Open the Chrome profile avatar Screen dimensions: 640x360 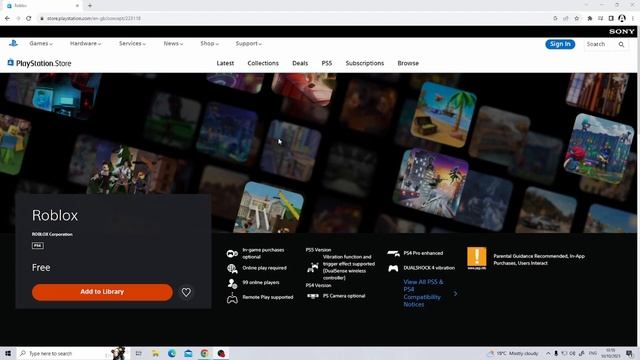[622, 18]
